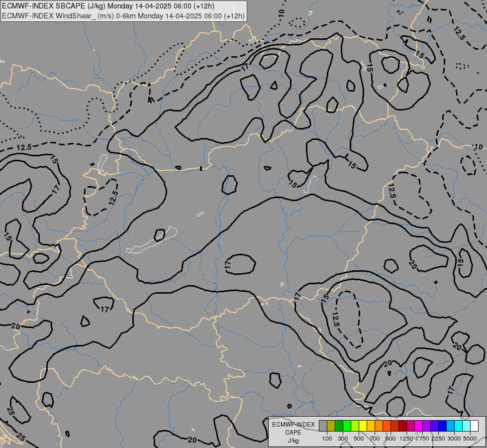Pick the yellow-green swatch in the legend
Viewport: 487px width, 448px height.
(x=355, y=426)
